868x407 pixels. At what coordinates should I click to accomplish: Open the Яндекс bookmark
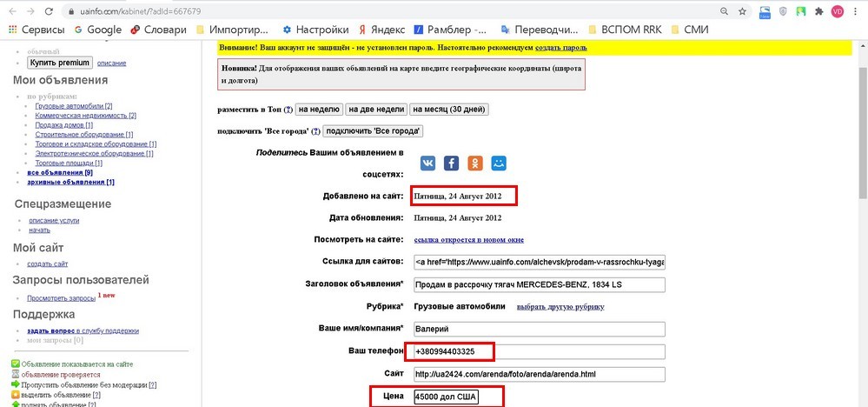point(381,30)
